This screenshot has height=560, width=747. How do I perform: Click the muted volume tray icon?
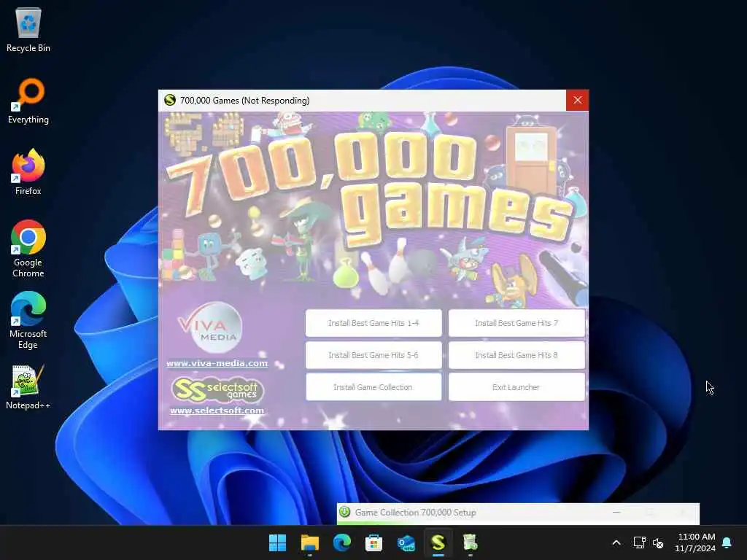click(658, 542)
